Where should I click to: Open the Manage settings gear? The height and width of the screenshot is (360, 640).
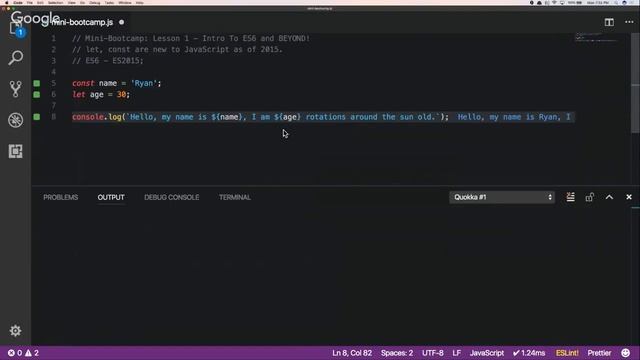click(x=16, y=330)
